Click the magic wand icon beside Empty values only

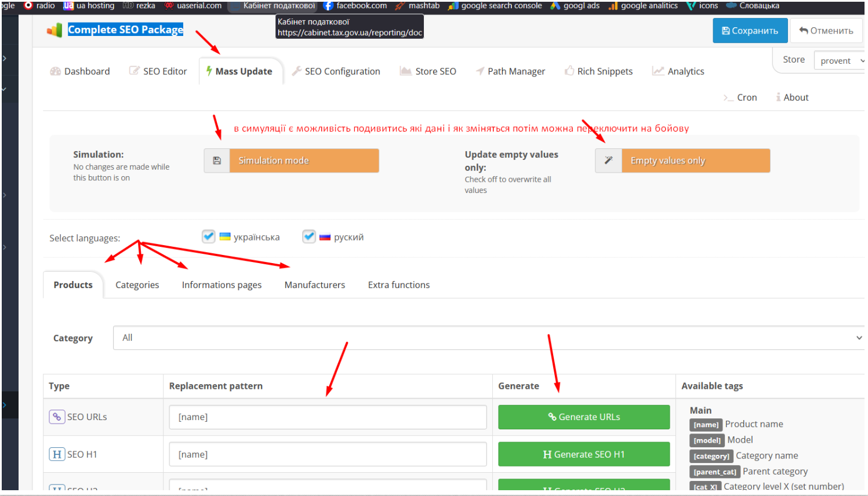click(x=608, y=161)
